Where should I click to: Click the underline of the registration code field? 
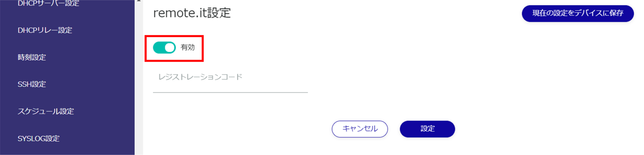tap(230, 92)
